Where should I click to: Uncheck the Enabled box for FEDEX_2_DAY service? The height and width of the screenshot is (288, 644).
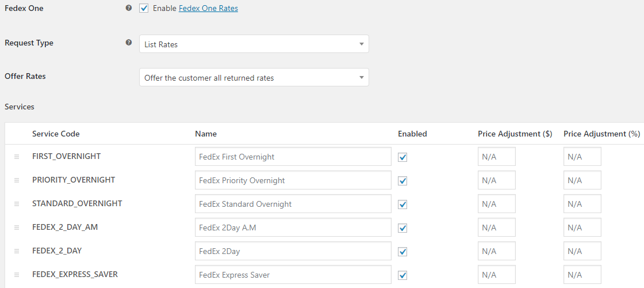(402, 251)
